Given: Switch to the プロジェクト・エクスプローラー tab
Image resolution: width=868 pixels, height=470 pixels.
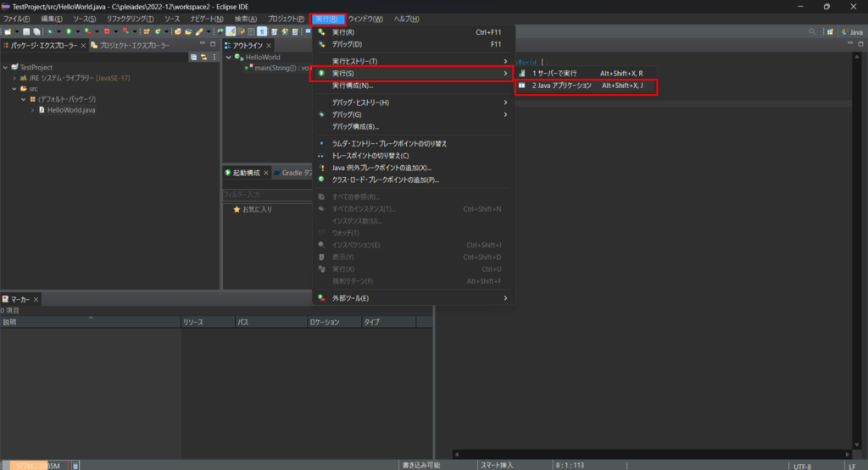Looking at the screenshot, I should [130, 45].
